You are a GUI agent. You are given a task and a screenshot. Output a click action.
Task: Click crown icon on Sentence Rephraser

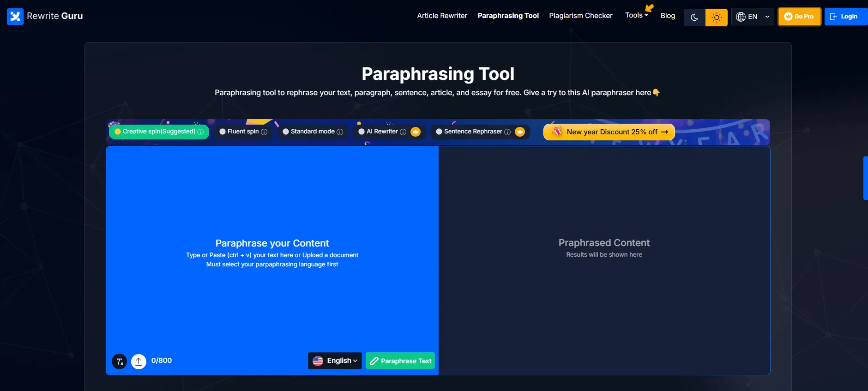coord(520,132)
